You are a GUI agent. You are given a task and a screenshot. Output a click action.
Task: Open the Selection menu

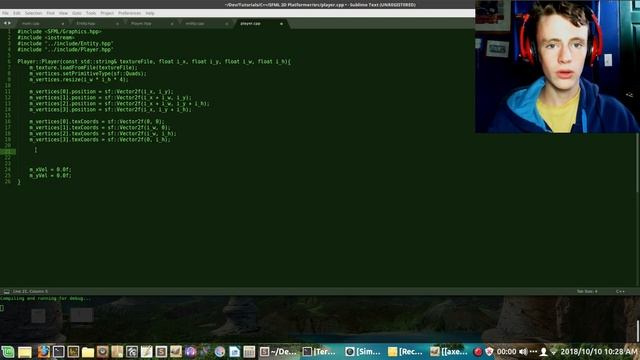[x=33, y=13]
